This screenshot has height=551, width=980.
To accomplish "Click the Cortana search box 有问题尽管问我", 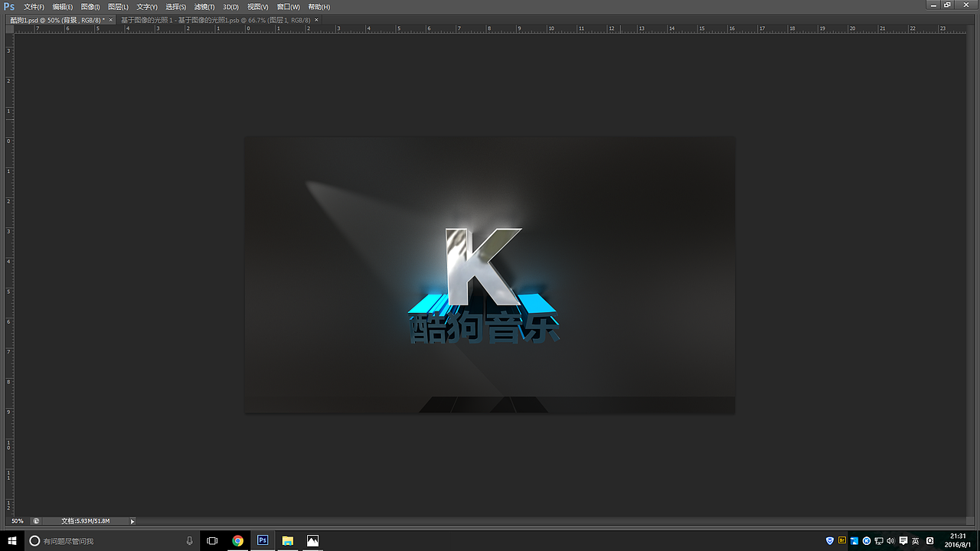I will coord(113,540).
